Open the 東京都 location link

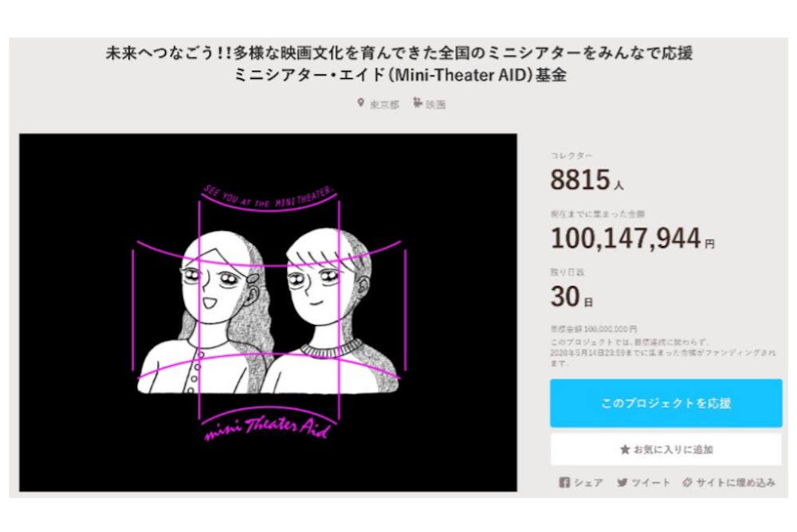point(383,104)
